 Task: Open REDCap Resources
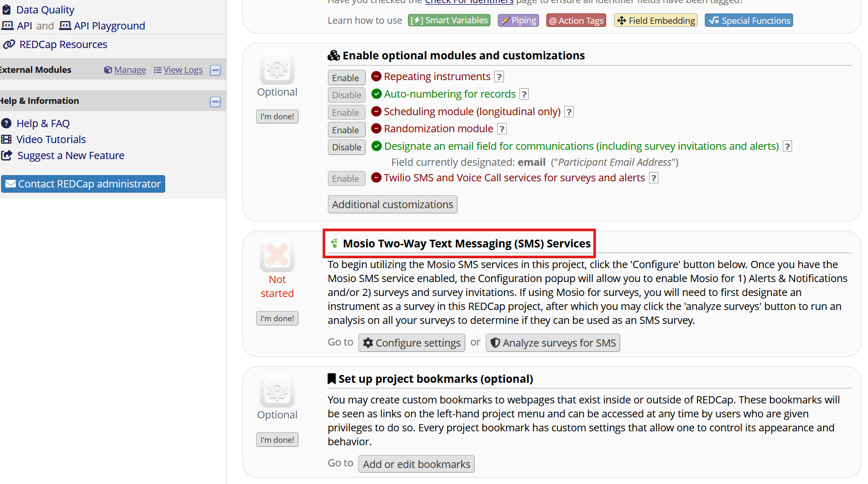63,44
